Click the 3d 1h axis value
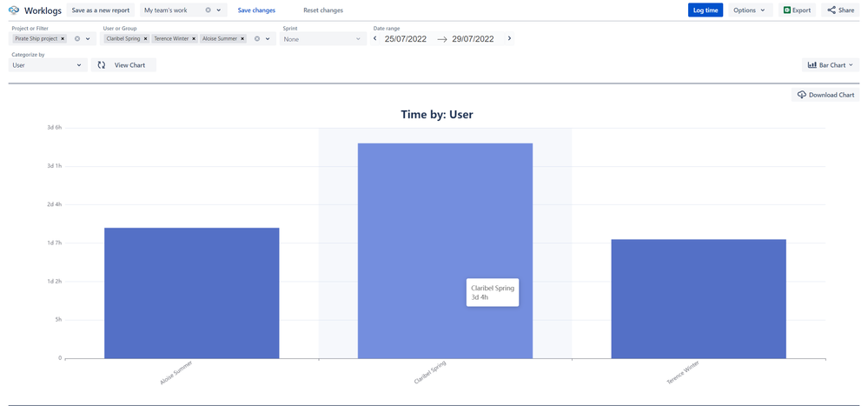868x406 pixels. (x=54, y=165)
